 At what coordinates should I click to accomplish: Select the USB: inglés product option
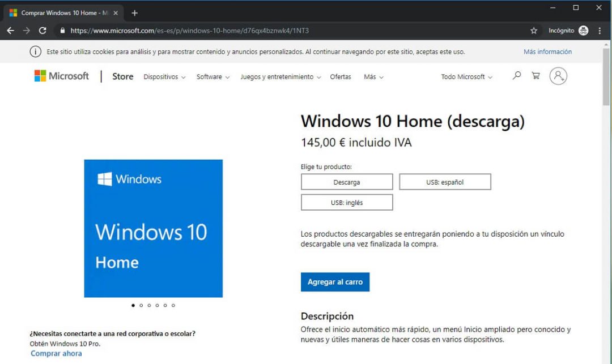[346, 202]
